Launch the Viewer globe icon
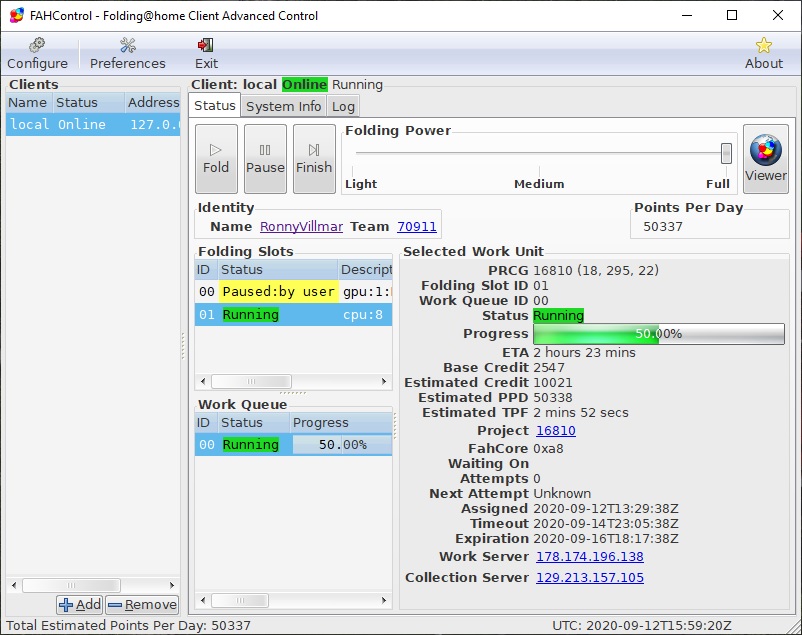 (766, 159)
